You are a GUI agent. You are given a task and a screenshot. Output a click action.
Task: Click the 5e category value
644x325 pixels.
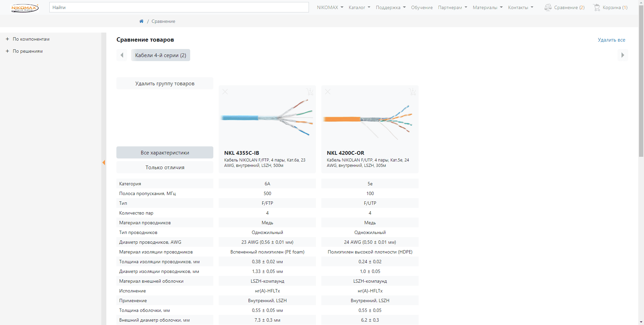click(370, 184)
